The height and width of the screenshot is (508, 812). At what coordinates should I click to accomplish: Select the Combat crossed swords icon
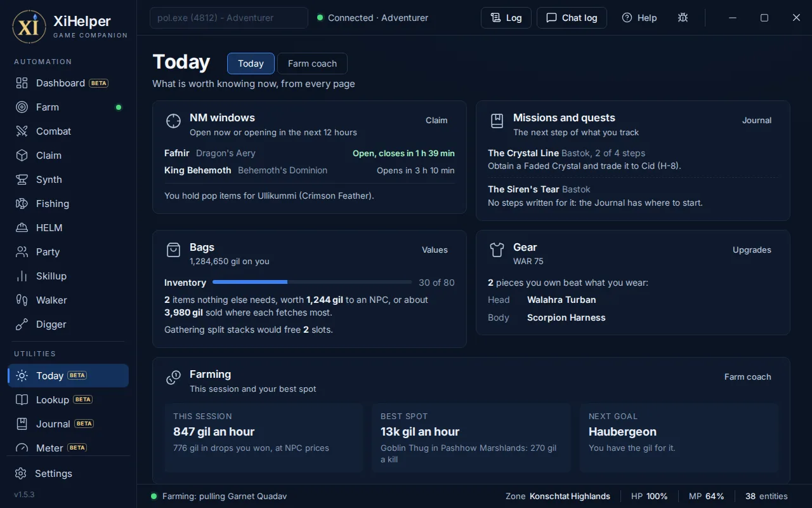tap(22, 131)
